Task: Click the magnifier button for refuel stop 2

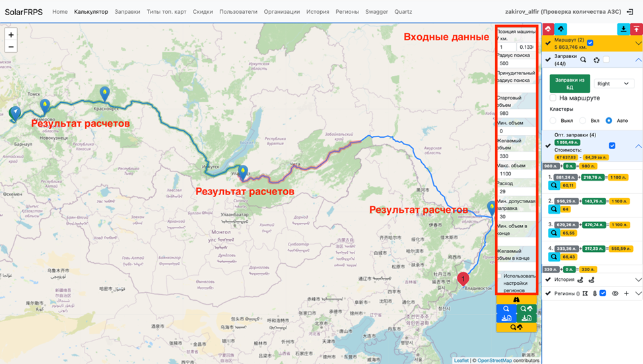Action: click(554, 209)
